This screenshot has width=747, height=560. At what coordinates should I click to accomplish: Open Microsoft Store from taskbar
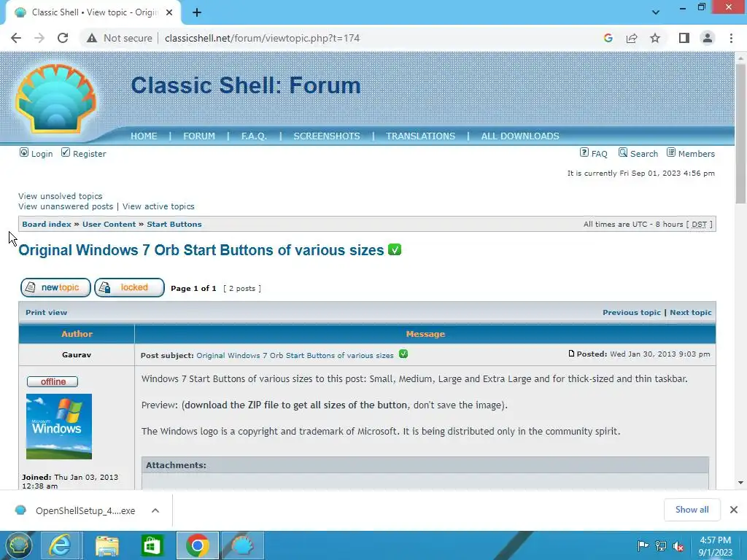(152, 545)
